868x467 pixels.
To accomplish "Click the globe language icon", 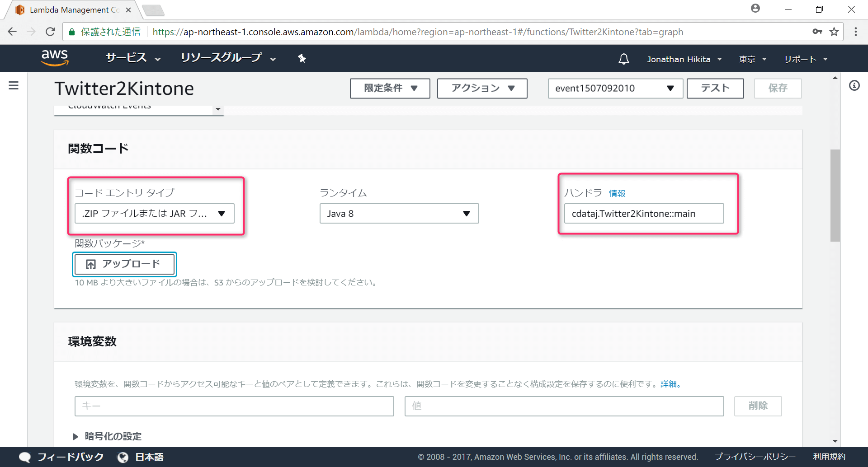I will 123,457.
